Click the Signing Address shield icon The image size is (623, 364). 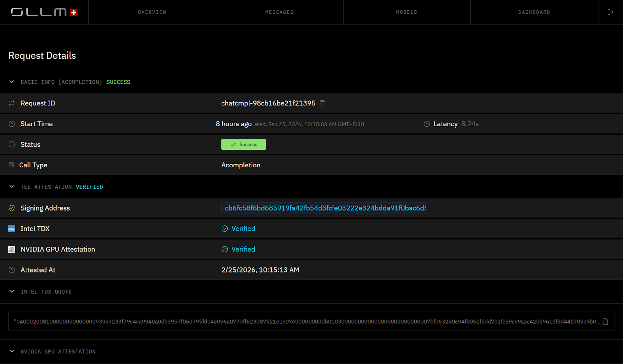click(x=12, y=208)
